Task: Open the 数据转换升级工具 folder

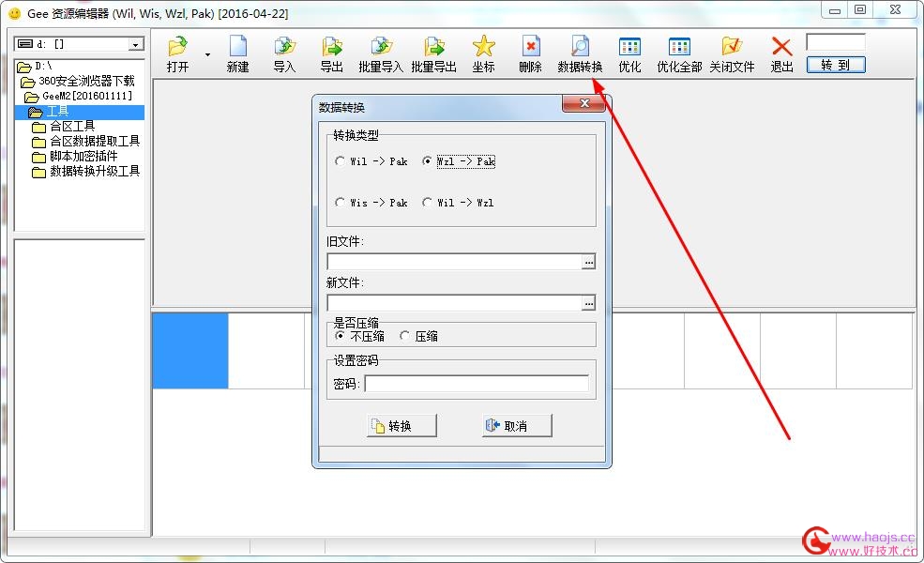Action: click(x=86, y=172)
